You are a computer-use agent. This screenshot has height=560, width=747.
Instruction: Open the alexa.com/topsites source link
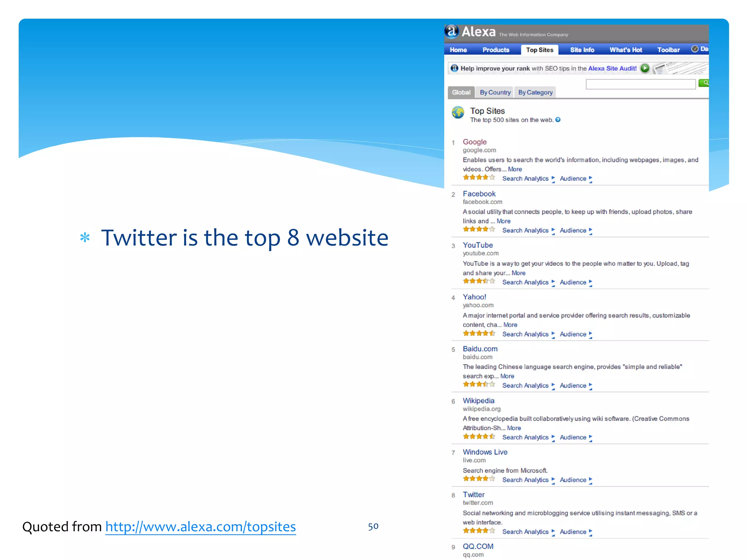201,527
